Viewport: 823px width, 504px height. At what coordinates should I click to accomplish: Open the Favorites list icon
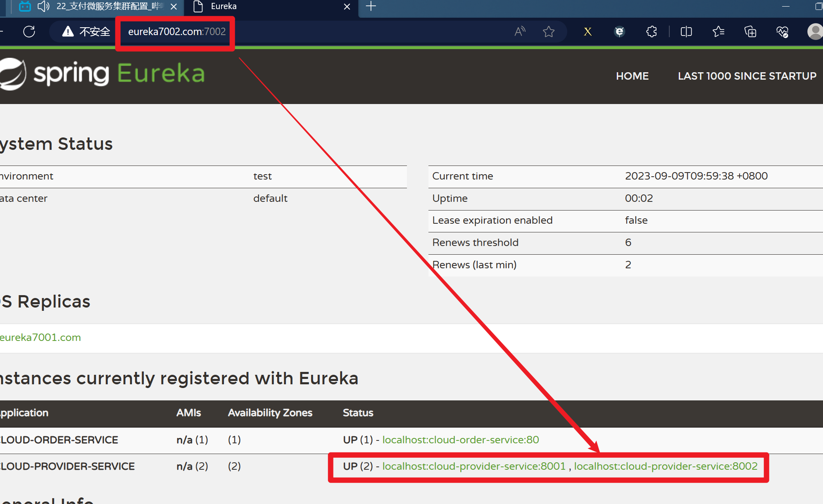coord(718,31)
